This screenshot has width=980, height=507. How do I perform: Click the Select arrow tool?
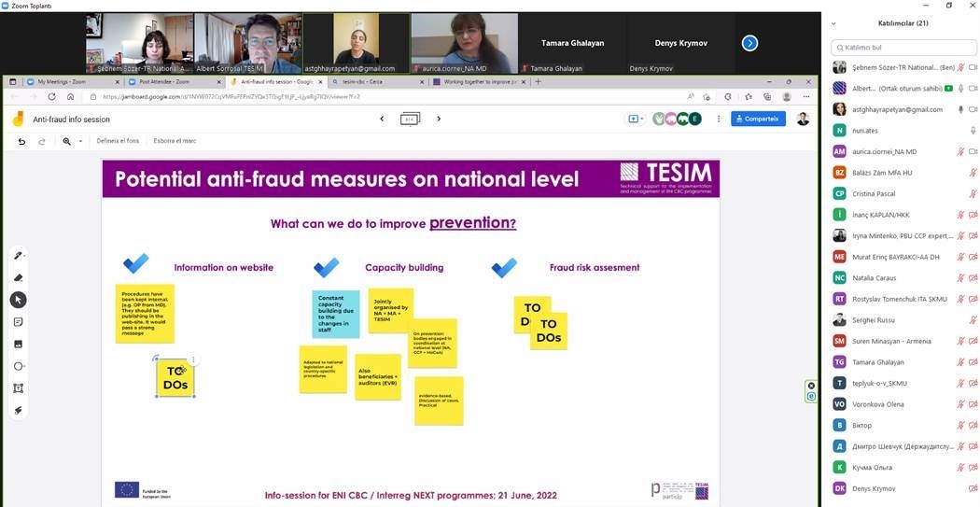18,300
